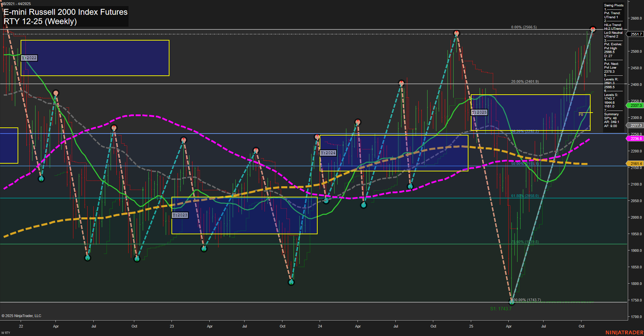Click the magenta 2236.8 axis marker

(x=635, y=139)
